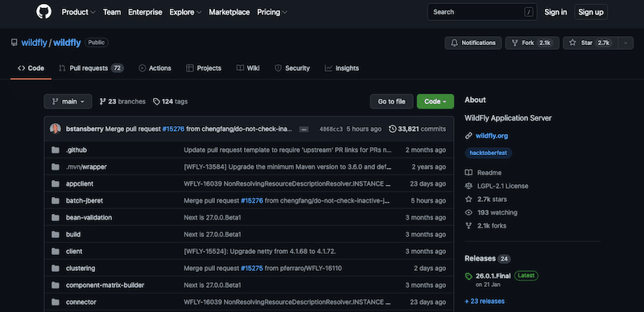Open the dropdown arrow beside the Star button
The width and height of the screenshot is (644, 312).
coord(625,43)
